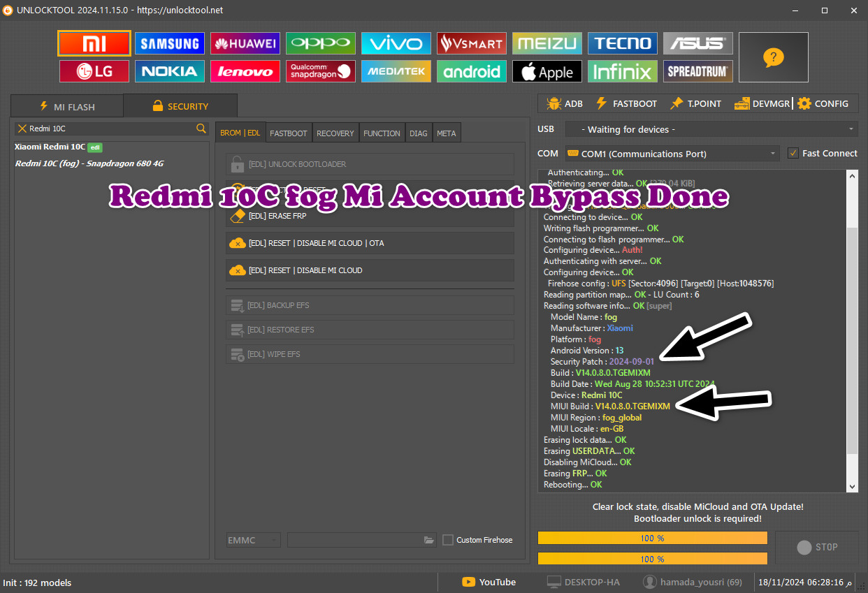Clear the Redmi 10C search text
Screen dimensions: 868x593
pyautogui.click(x=22, y=129)
